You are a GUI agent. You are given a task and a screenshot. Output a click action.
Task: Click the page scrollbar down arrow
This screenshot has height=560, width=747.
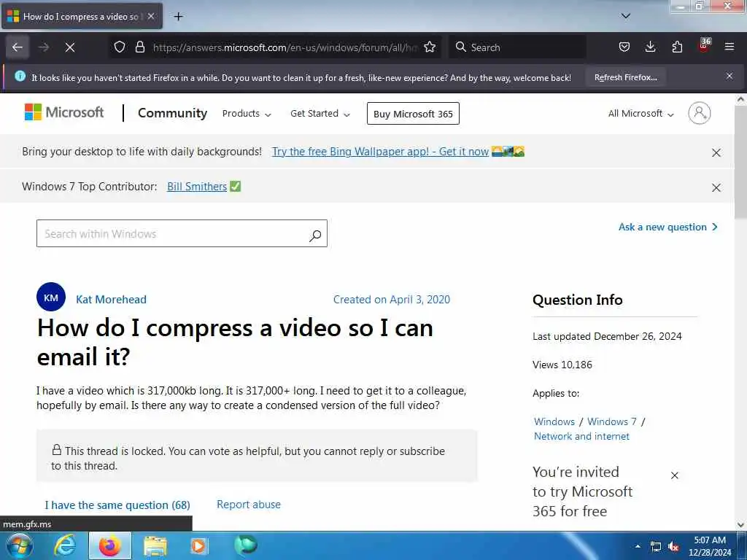740,524
